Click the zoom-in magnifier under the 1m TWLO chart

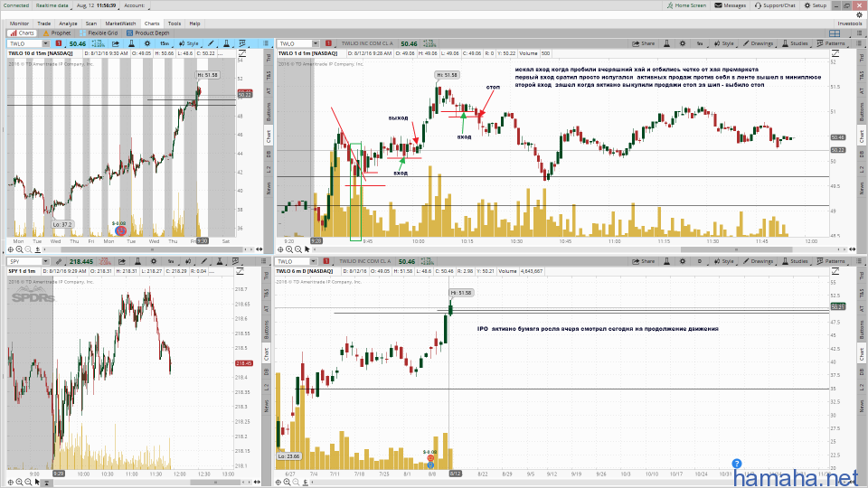tap(289, 249)
